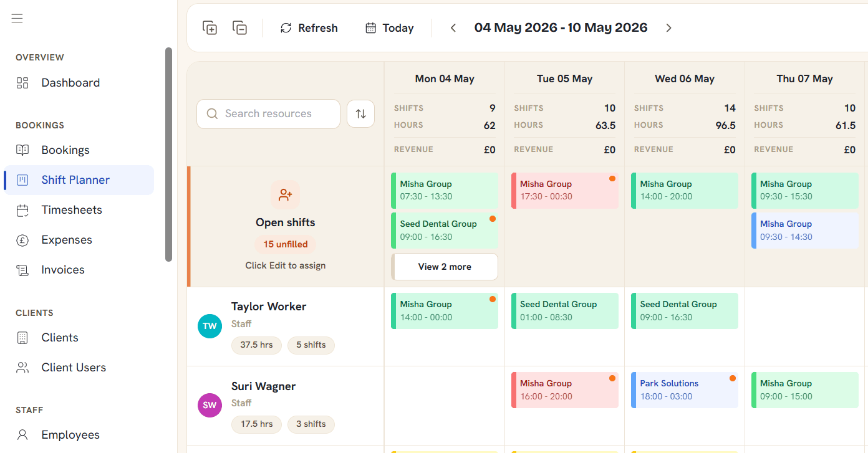
Task: Open Client Users page
Action: 79,368
